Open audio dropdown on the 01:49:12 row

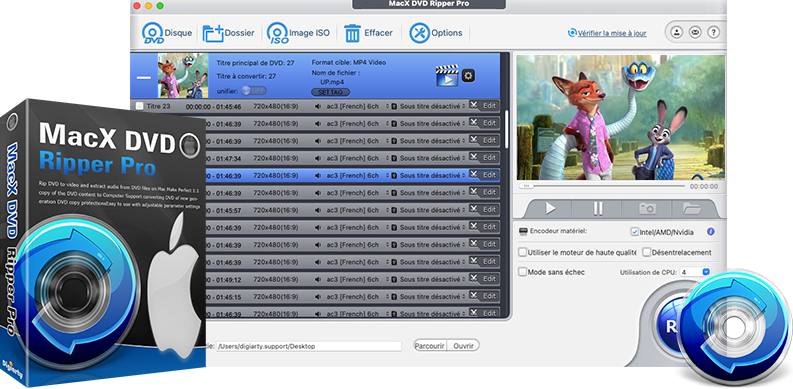(388, 279)
